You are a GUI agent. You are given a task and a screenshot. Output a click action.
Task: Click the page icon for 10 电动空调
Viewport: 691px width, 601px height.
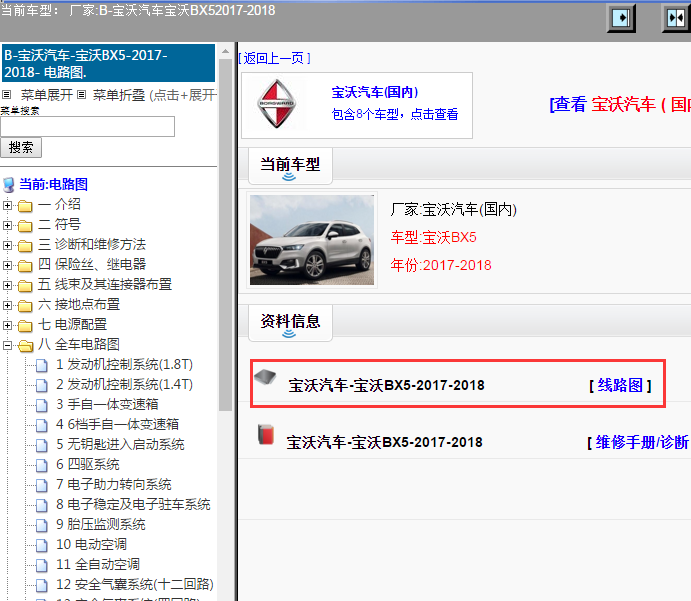click(x=42, y=545)
